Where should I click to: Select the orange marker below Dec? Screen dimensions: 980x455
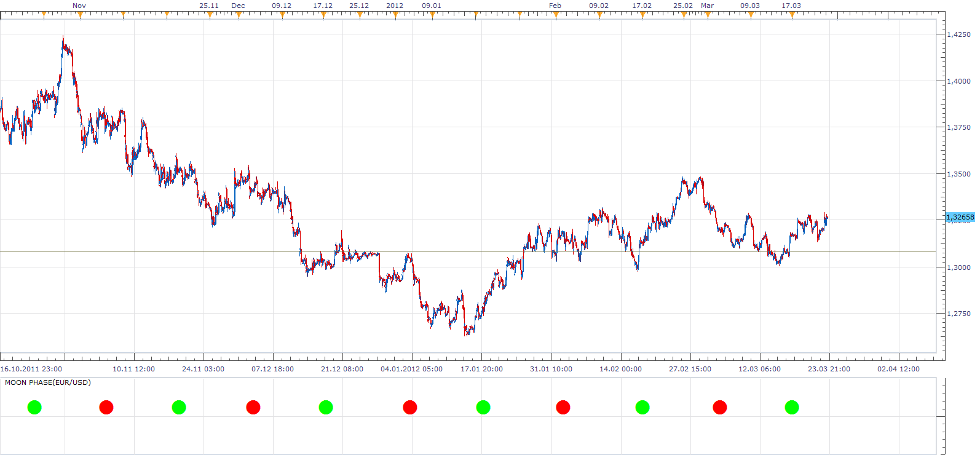pyautogui.click(x=239, y=15)
